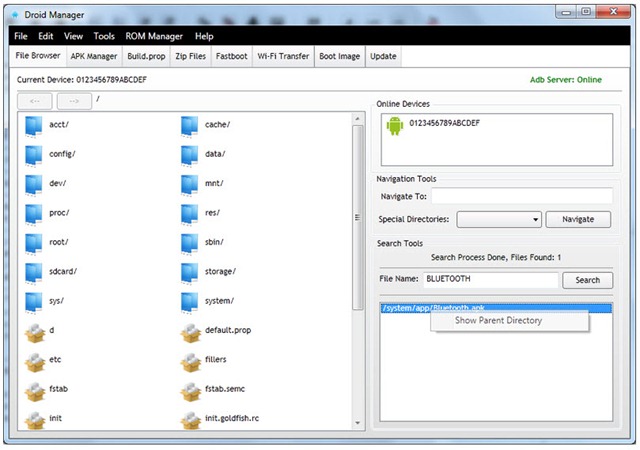Screen dimensions: 640x450
Task: Minimize the Droid Manager window
Action: click(x=567, y=13)
